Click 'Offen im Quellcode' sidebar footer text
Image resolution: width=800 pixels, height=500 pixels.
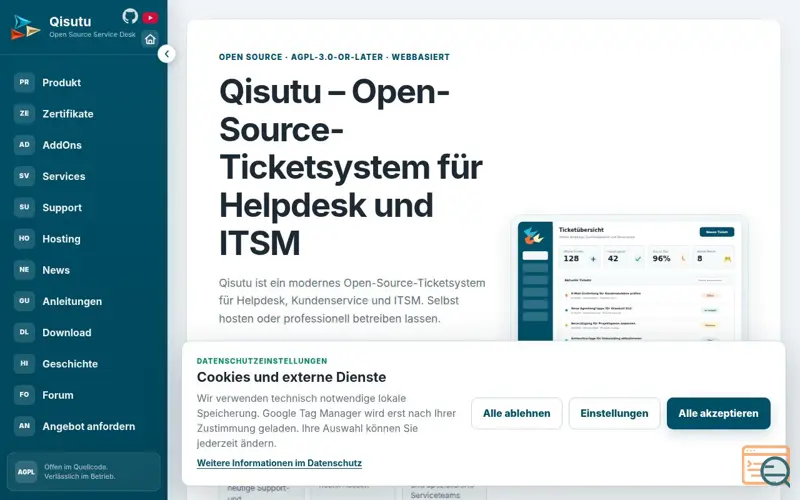coord(76,467)
